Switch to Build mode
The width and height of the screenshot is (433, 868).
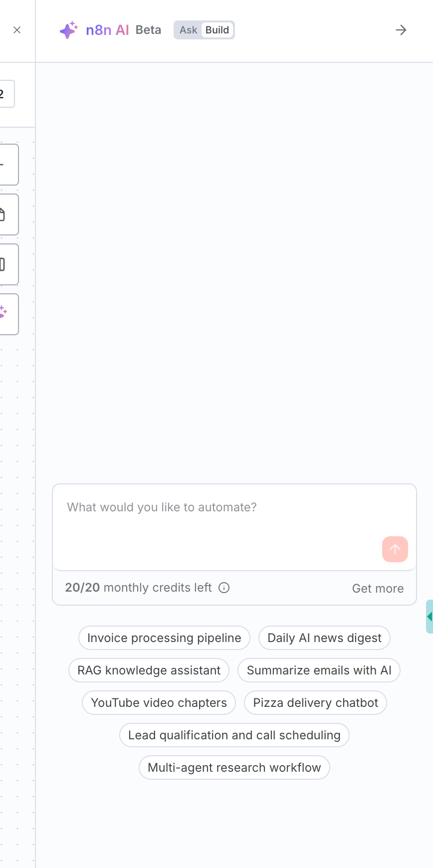[x=217, y=30]
